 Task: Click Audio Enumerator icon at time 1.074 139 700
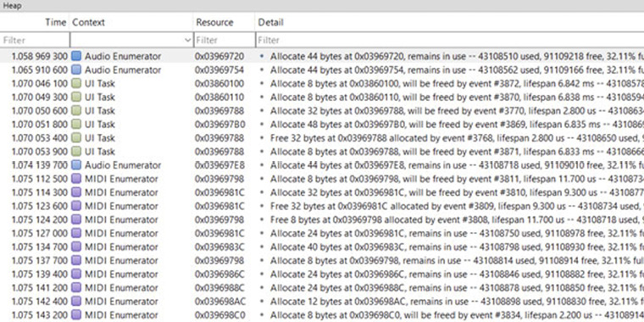coord(76,165)
